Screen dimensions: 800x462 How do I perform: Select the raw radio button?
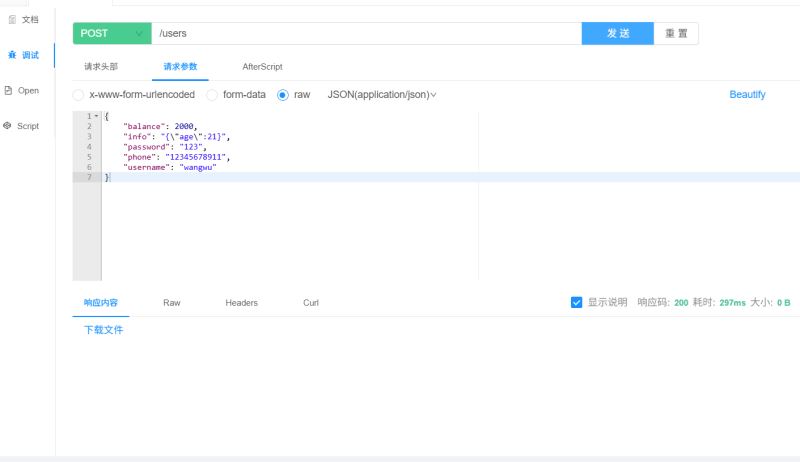pyautogui.click(x=283, y=95)
